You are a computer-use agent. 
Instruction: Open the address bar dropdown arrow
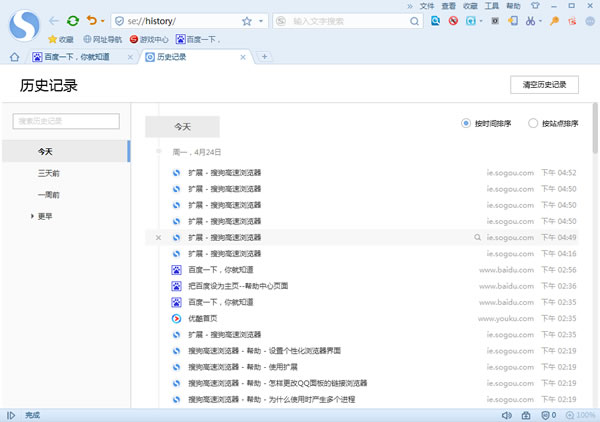(261, 21)
